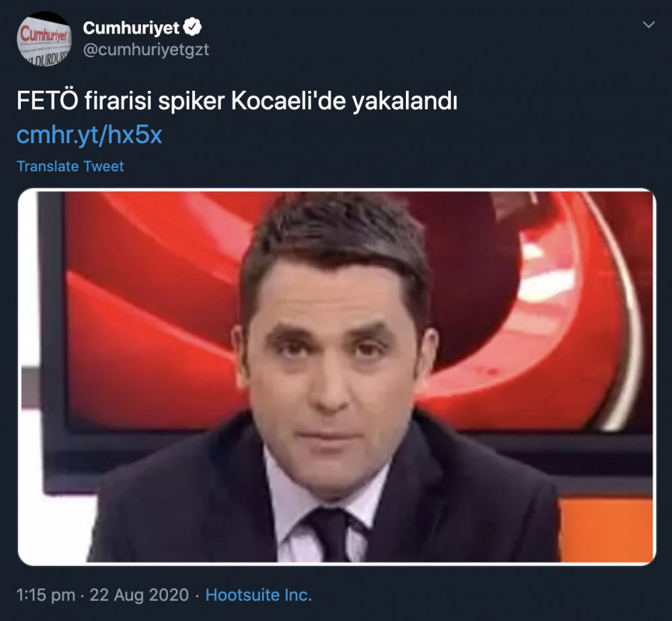Viewport: 672px width, 621px height.
Task: Expand the tweet options chevron
Action: pyautogui.click(x=649, y=24)
